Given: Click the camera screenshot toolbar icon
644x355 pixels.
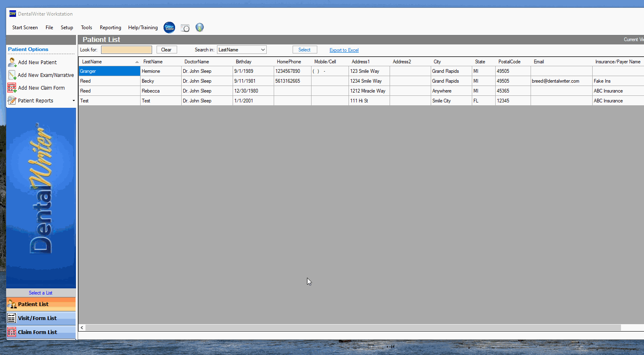Looking at the screenshot, I should click(x=185, y=28).
